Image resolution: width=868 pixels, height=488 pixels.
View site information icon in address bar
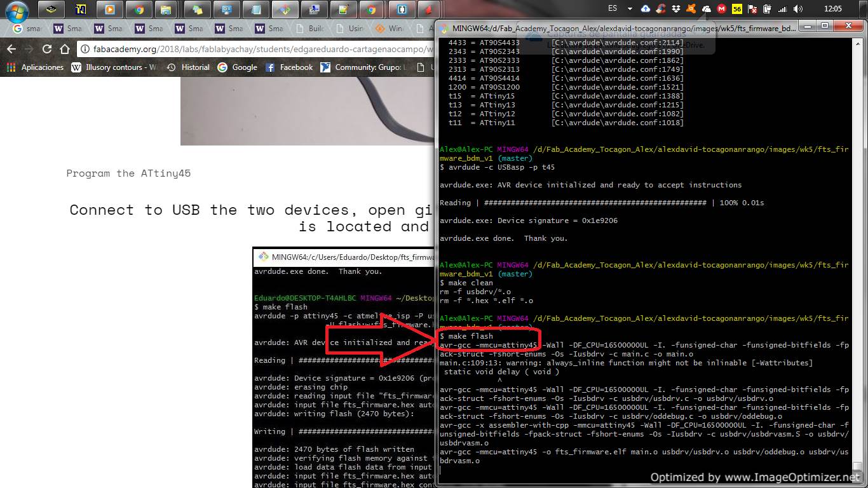[85, 49]
